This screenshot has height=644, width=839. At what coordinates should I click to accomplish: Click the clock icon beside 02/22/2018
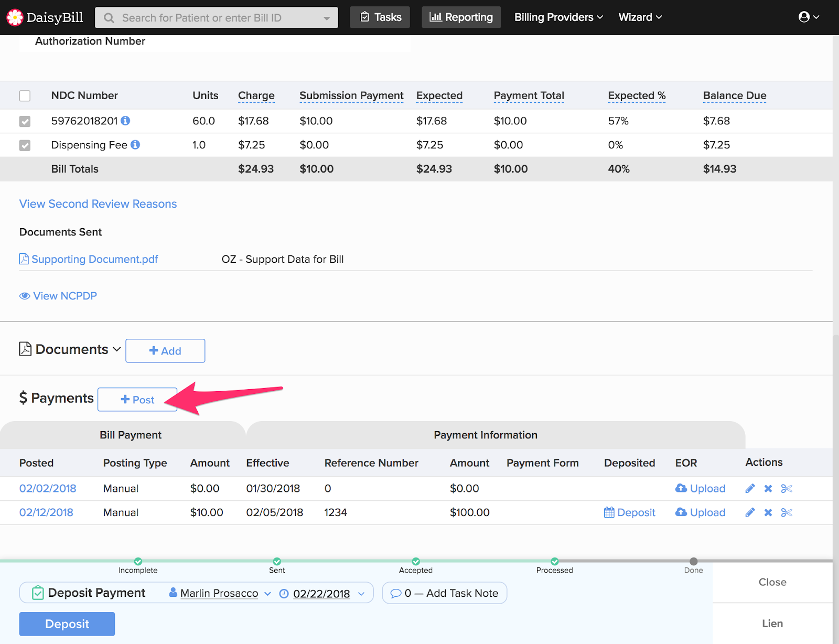pos(284,594)
